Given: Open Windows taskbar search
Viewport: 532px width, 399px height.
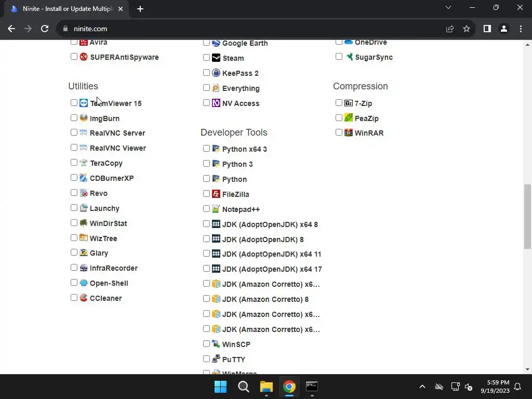Looking at the screenshot, I should (x=244, y=387).
